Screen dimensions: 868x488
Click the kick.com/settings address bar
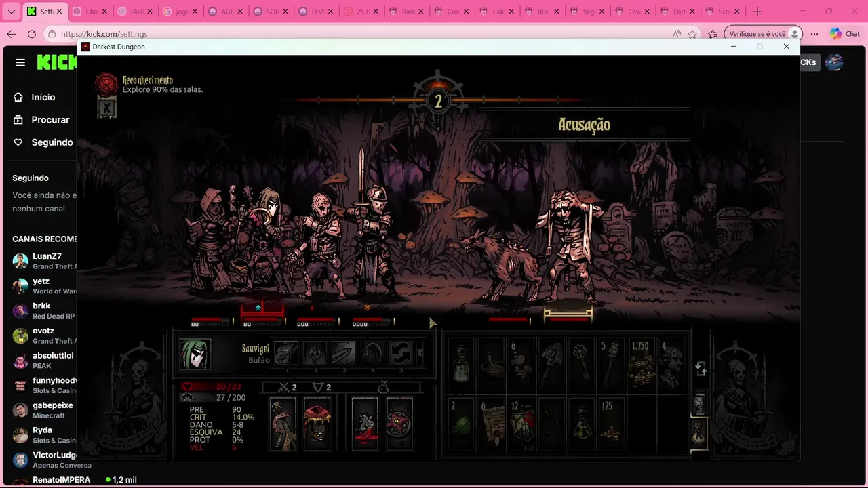356,34
